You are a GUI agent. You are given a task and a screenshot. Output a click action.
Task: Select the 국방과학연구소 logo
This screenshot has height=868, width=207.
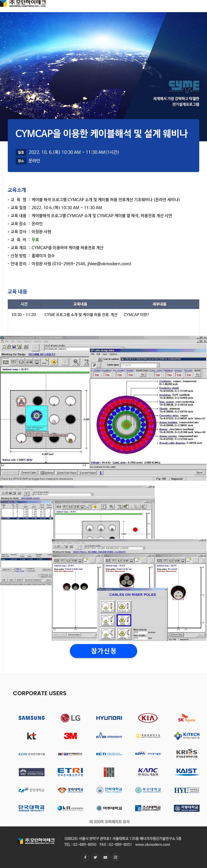click(x=148, y=736)
